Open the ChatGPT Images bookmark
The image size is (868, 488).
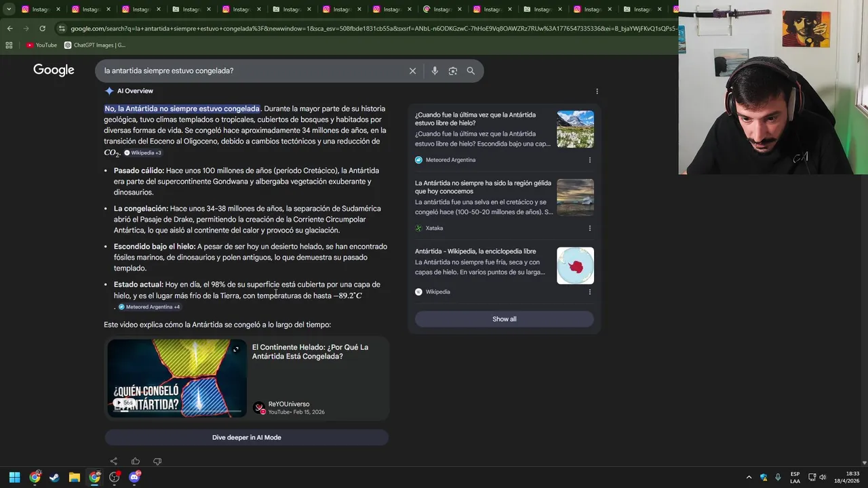pyautogui.click(x=95, y=45)
